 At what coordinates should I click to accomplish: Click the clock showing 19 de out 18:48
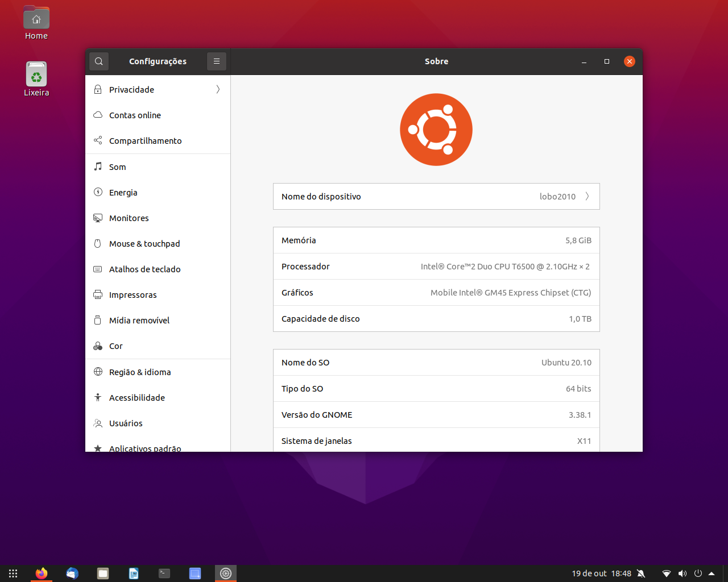coord(601,573)
